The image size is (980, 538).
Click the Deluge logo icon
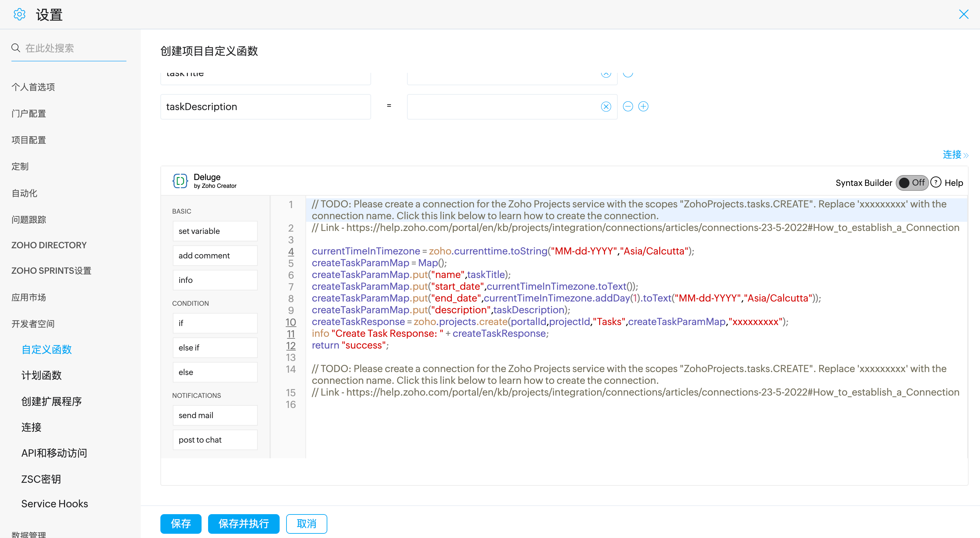point(180,181)
